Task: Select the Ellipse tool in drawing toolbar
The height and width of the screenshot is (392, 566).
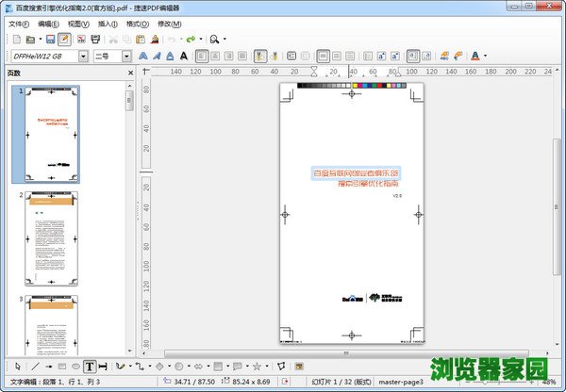Action: 75,366
